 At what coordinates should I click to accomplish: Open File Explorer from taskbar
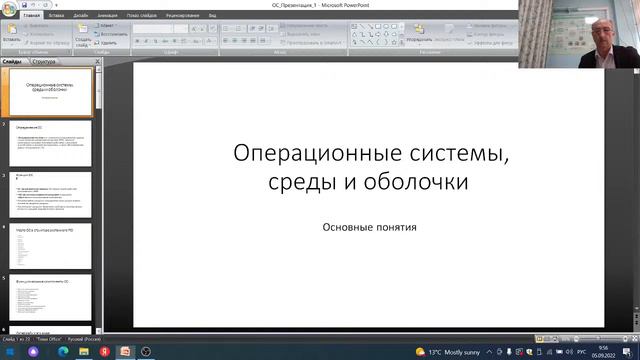point(84,351)
